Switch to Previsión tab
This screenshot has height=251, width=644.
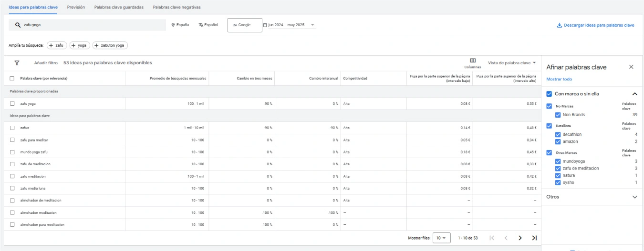pos(76,8)
